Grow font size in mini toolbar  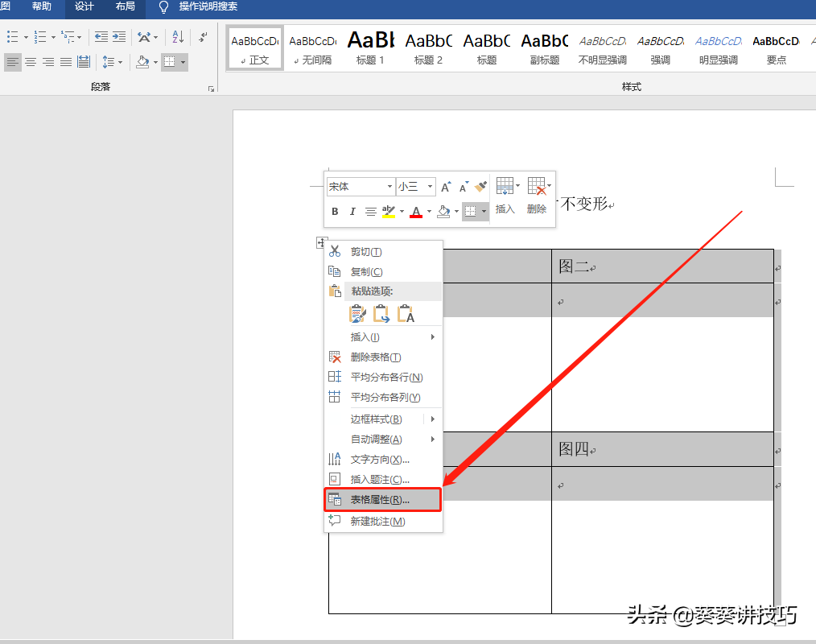click(x=446, y=187)
